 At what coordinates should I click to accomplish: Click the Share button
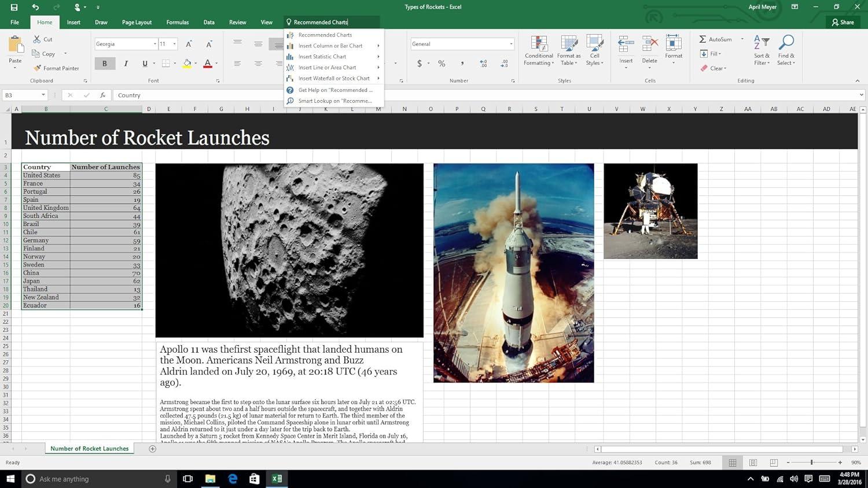[x=843, y=22]
